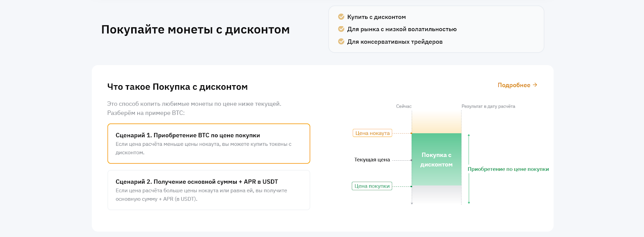
Task: Click the orange "Цена нокаута" label
Action: (372, 133)
